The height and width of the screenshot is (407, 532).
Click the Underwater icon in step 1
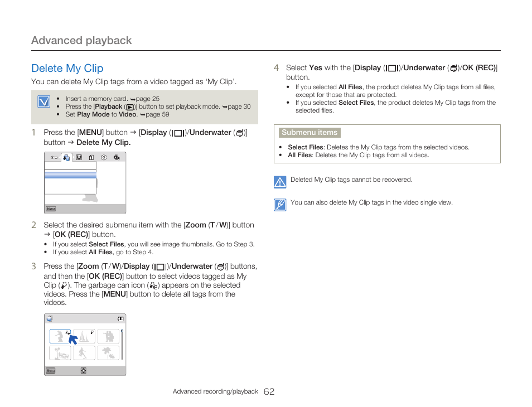click(240, 133)
